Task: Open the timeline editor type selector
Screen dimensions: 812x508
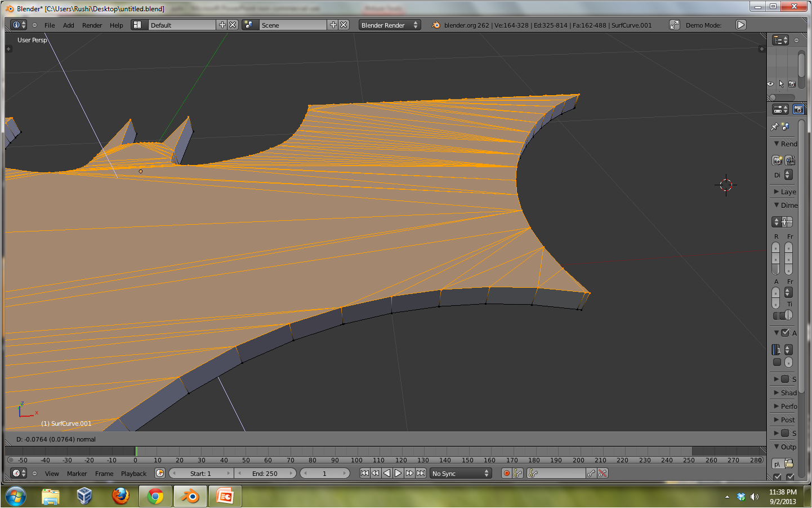Action: [x=19, y=473]
